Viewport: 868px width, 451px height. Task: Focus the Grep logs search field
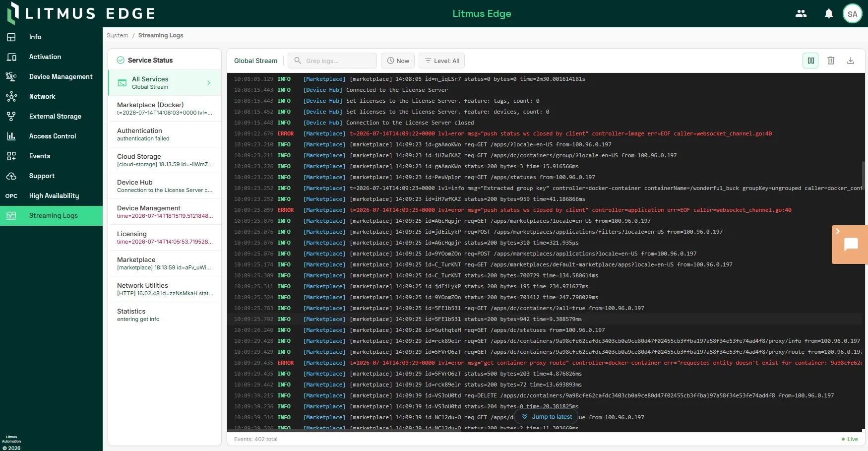tap(332, 61)
